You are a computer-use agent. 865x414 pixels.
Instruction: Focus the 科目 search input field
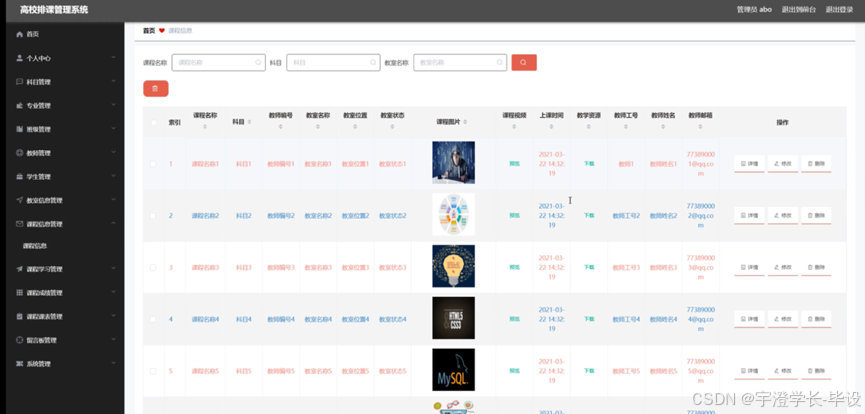coord(333,62)
